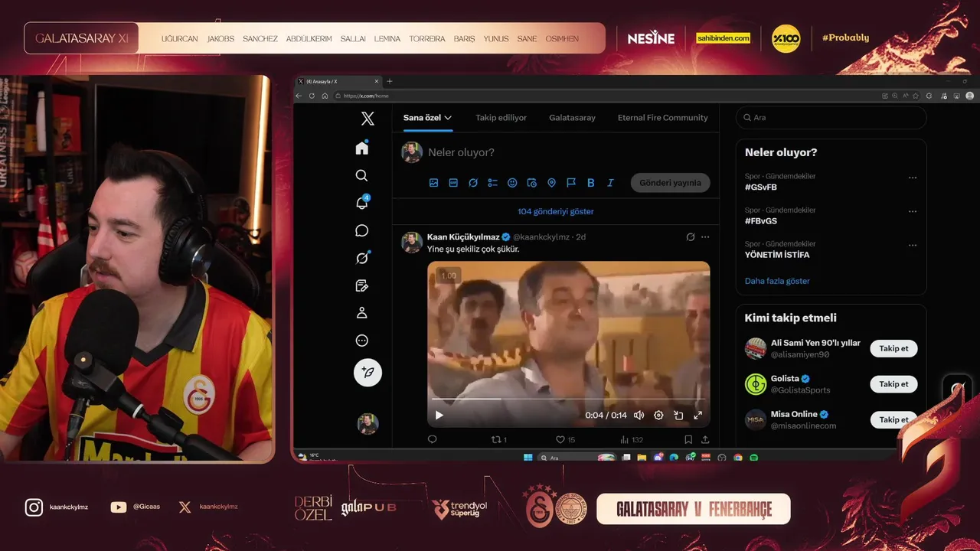The height and width of the screenshot is (551, 980).
Task: Schedule post using calendar clock icon
Action: 532,183
